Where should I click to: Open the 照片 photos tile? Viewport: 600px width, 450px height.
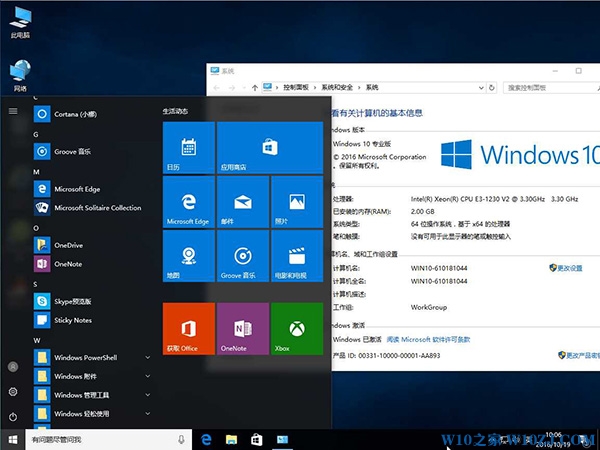point(297,202)
